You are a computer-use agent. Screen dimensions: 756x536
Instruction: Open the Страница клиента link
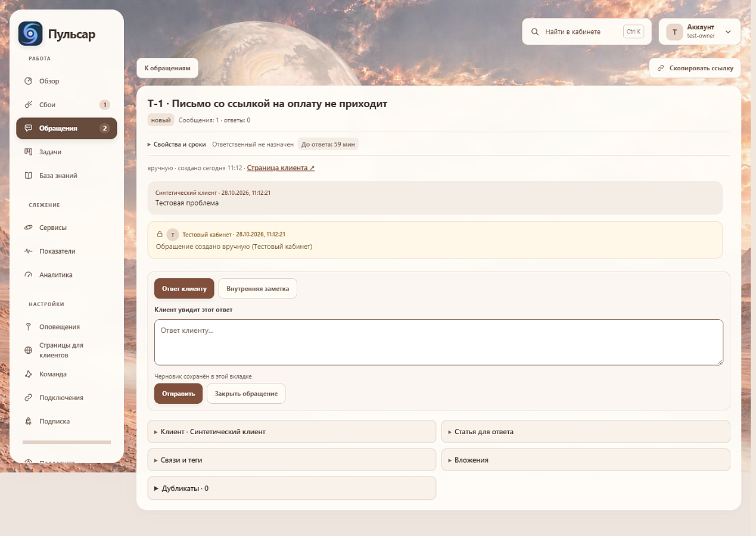(281, 168)
